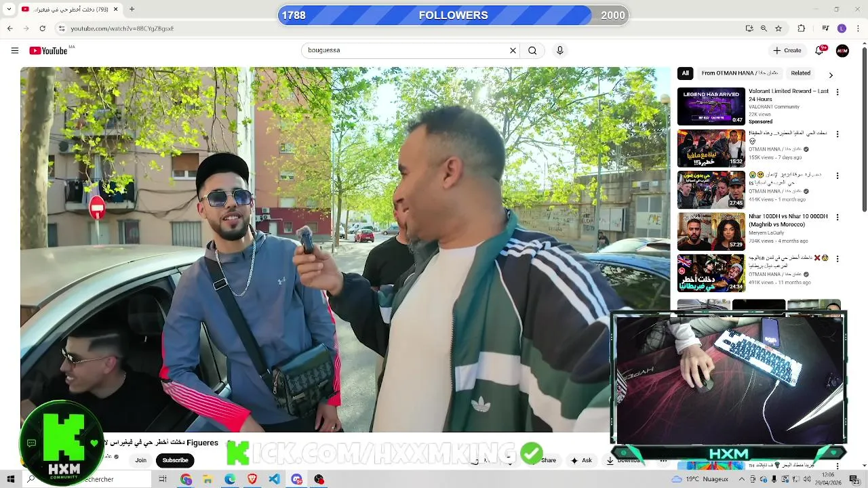Open the browser extensions puzzle icon
Image resolution: width=868 pixels, height=488 pixels.
click(801, 28)
